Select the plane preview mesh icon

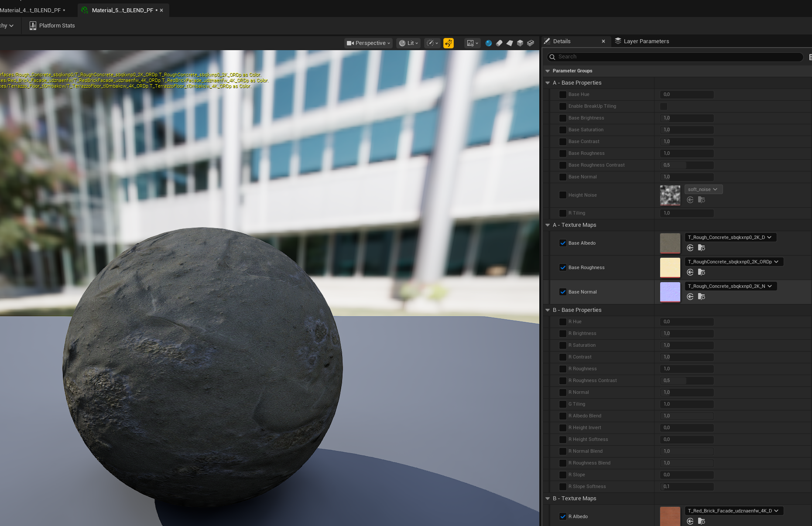coord(509,43)
